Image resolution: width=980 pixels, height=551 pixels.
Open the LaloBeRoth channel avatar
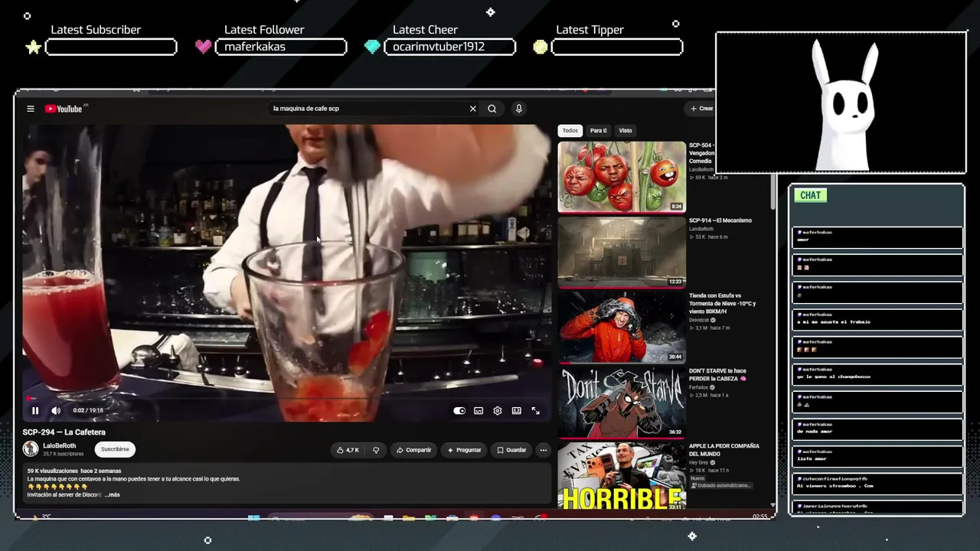[31, 449]
